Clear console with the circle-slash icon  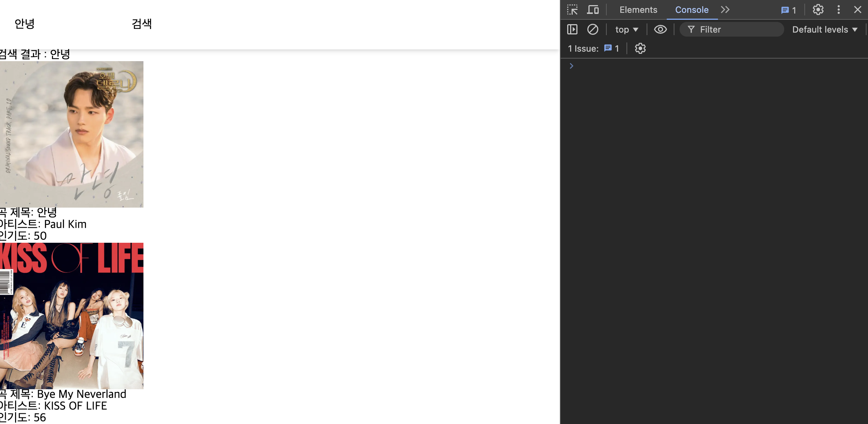point(592,29)
